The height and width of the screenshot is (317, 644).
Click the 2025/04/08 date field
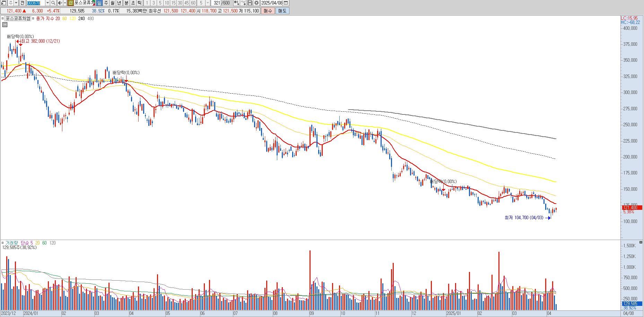[x=272, y=3]
